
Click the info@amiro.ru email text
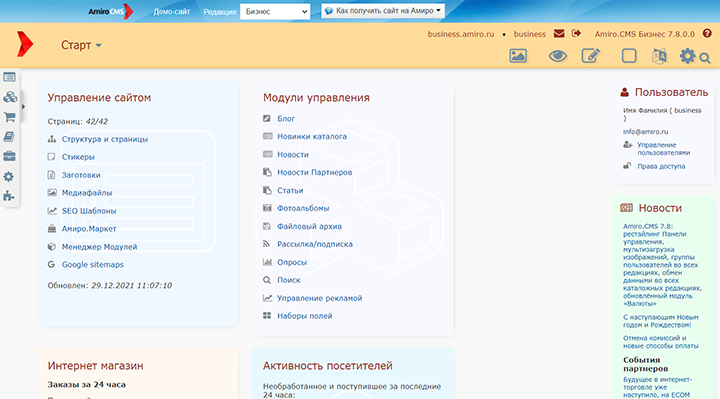pyautogui.click(x=645, y=132)
